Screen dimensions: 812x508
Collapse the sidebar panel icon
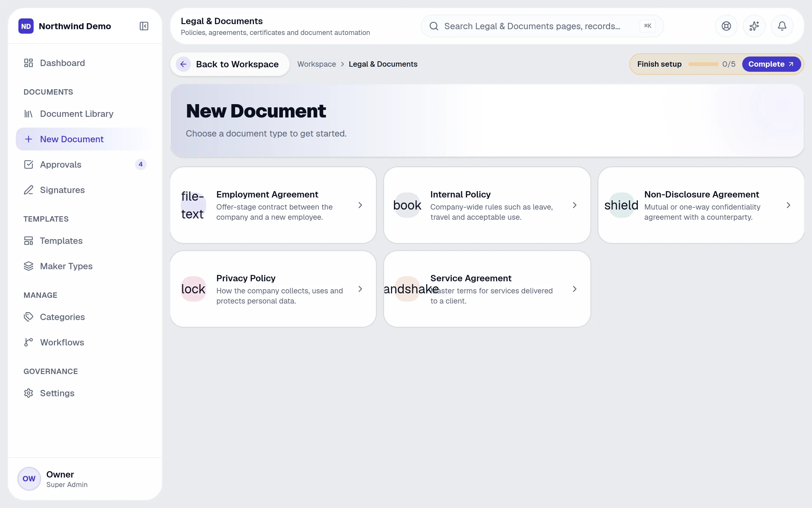pyautogui.click(x=144, y=26)
